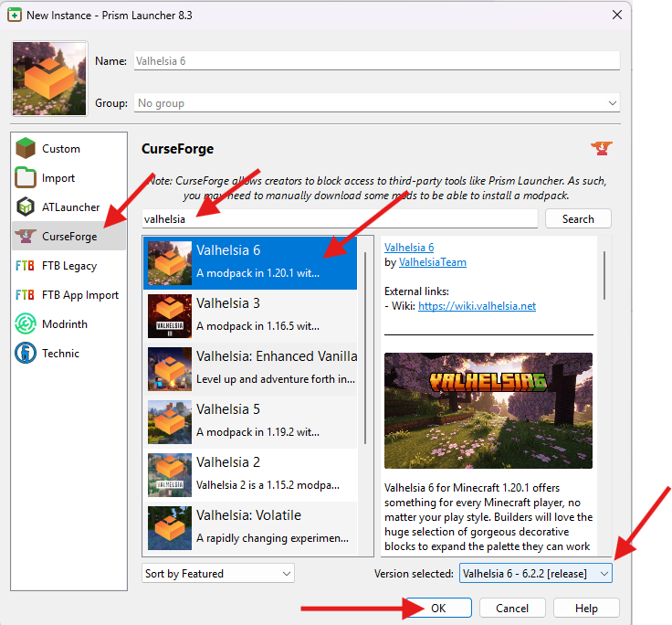Open the Version selected dropdown
The image size is (672, 625).
(x=536, y=573)
